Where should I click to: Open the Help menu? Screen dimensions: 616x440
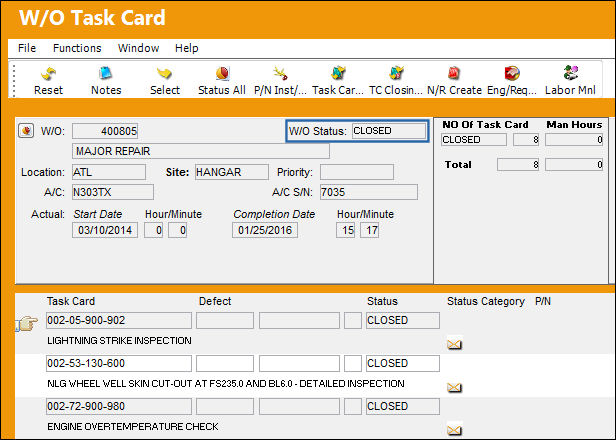187,48
